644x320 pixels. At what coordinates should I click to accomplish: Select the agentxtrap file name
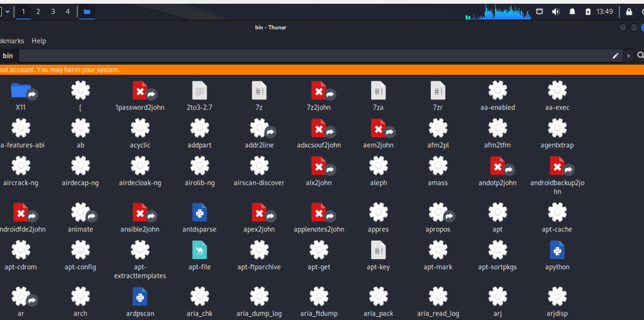[557, 145]
